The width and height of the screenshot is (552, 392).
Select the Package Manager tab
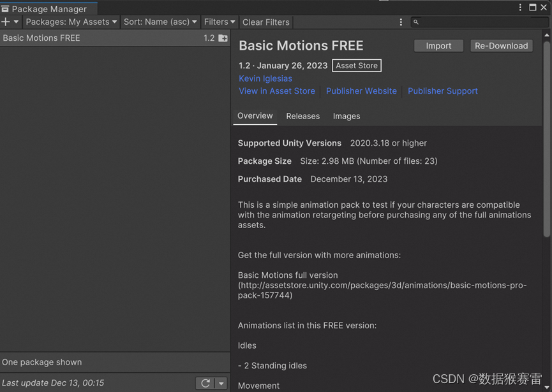point(49,8)
